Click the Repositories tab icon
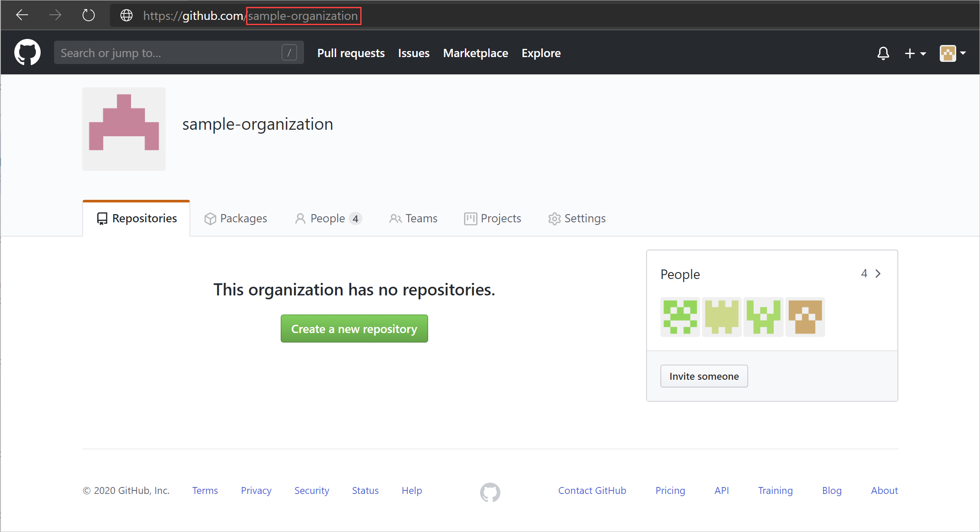 click(x=102, y=218)
